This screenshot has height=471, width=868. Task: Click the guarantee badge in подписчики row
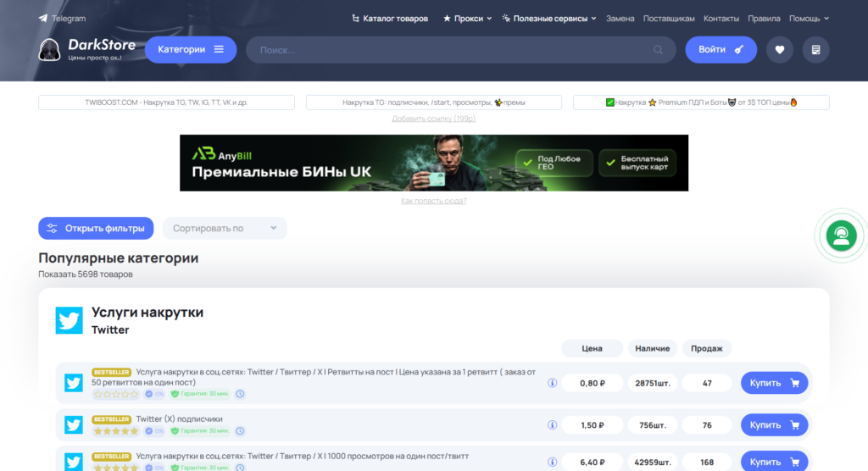200,431
